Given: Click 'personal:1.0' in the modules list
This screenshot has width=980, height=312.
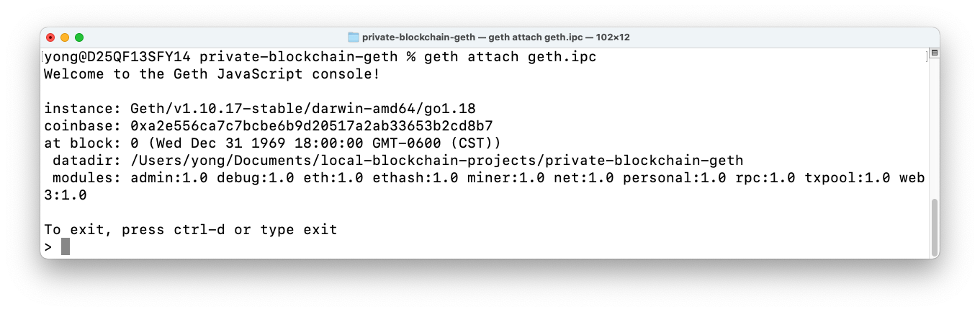Looking at the screenshot, I should pos(674,177).
